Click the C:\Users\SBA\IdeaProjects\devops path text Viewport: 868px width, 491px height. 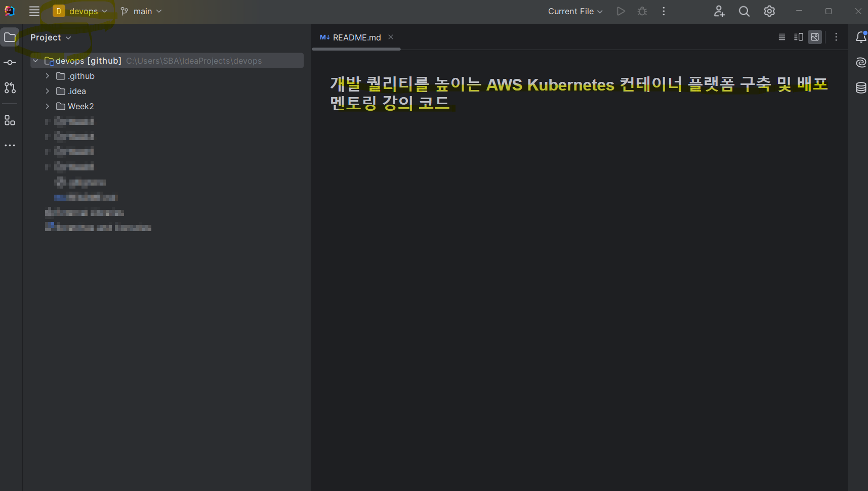[x=194, y=61]
